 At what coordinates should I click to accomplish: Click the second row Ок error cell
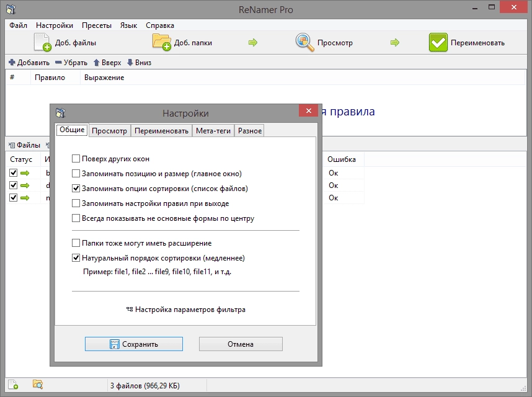[x=333, y=185]
